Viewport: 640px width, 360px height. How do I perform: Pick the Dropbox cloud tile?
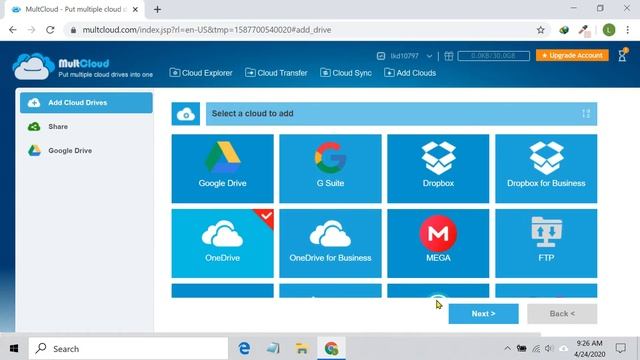pyautogui.click(x=438, y=169)
